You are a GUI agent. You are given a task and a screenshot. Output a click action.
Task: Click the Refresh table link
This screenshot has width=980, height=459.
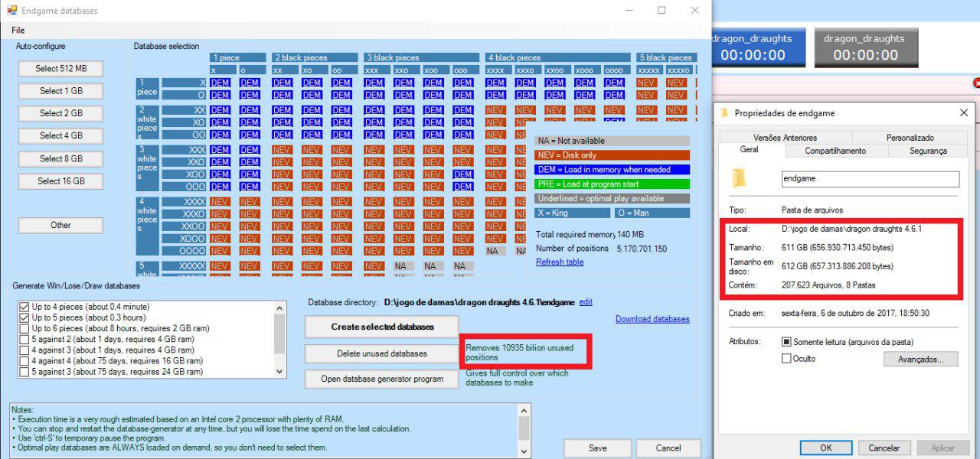(560, 262)
